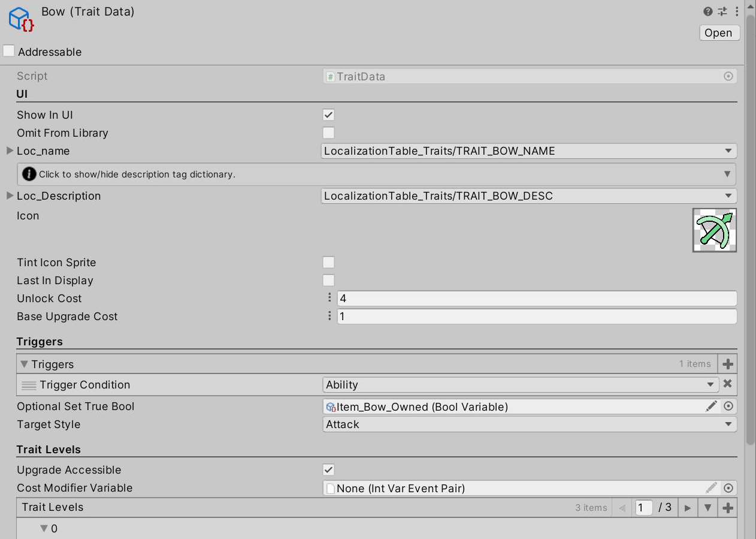The image size is (756, 539).
Task: Uncheck the Show In UI checkbox
Action: tap(328, 115)
